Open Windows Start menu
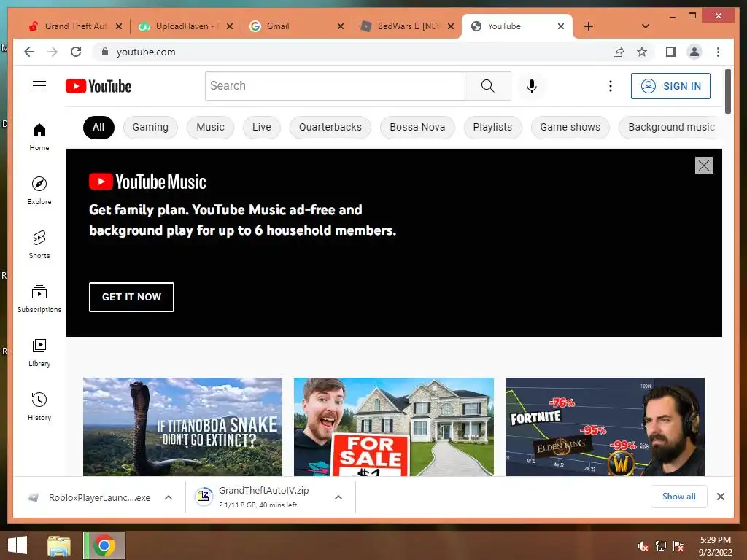The height and width of the screenshot is (560, 747). pyautogui.click(x=18, y=545)
